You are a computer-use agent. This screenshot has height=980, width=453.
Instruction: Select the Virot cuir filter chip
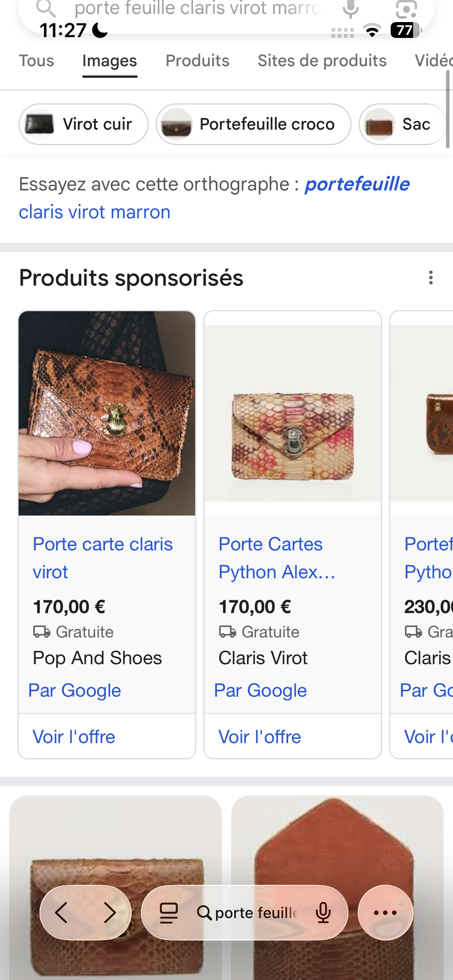(84, 124)
